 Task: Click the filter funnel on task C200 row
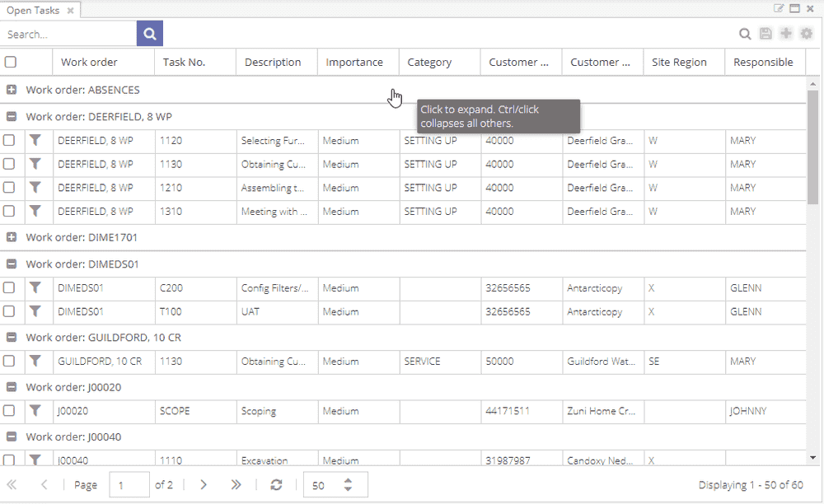[35, 287]
